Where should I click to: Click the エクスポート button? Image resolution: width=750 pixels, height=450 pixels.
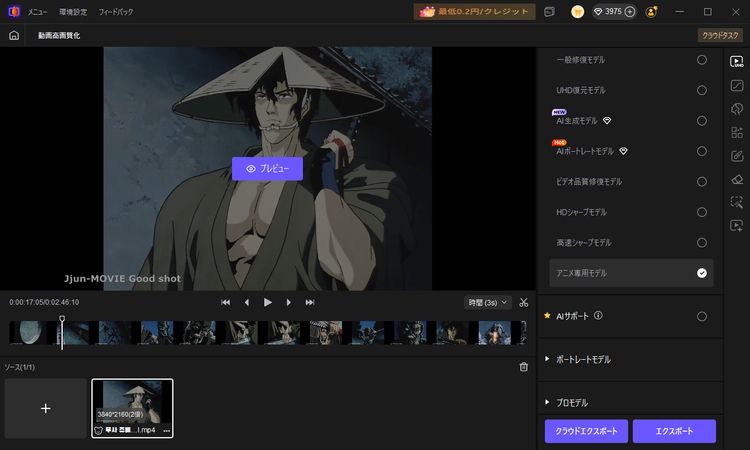coord(674,431)
